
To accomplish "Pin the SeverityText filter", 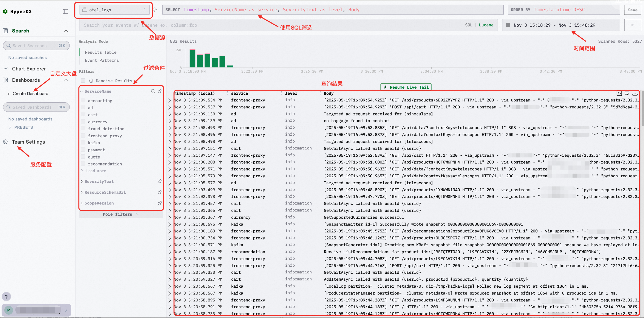I will (160, 181).
